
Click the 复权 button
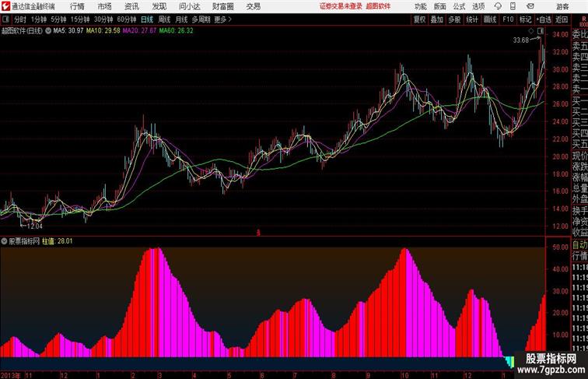click(419, 19)
